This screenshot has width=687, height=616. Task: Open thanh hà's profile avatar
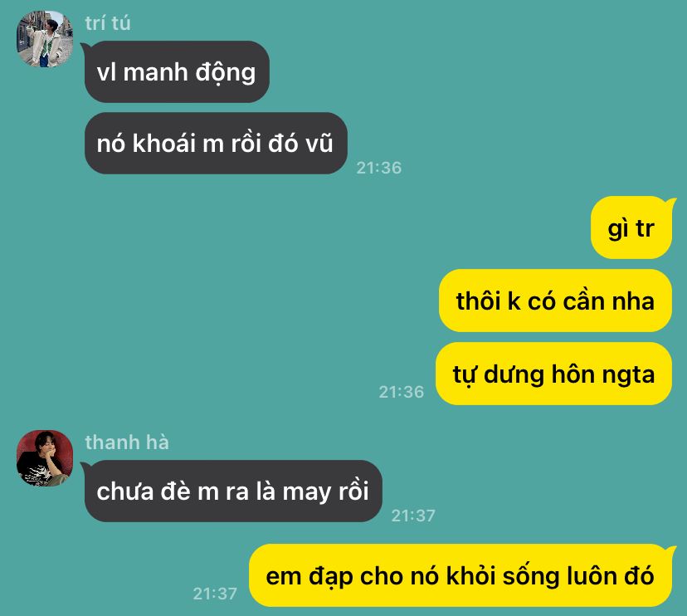pos(45,458)
